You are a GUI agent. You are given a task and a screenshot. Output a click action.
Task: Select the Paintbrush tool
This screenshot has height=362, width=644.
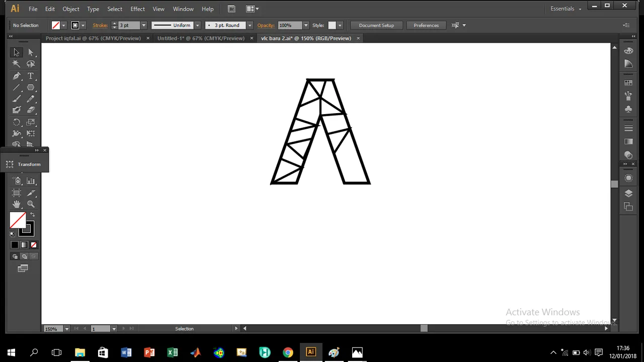point(16,99)
